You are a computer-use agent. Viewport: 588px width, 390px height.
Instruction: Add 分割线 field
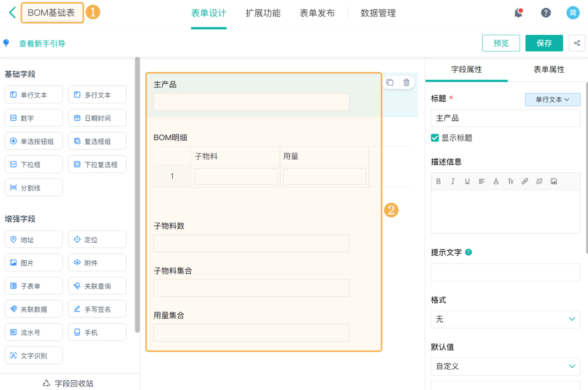point(34,188)
